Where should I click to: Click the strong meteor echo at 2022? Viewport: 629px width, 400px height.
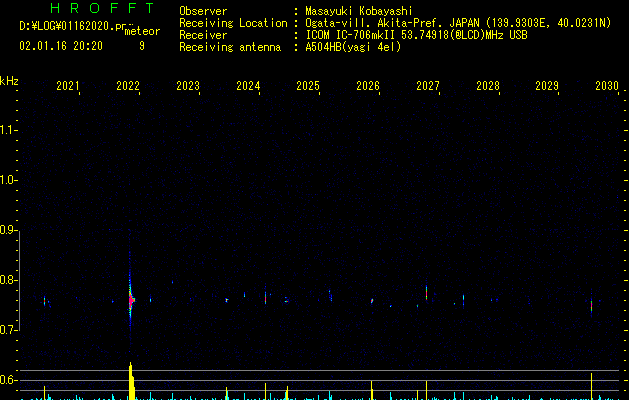click(131, 300)
